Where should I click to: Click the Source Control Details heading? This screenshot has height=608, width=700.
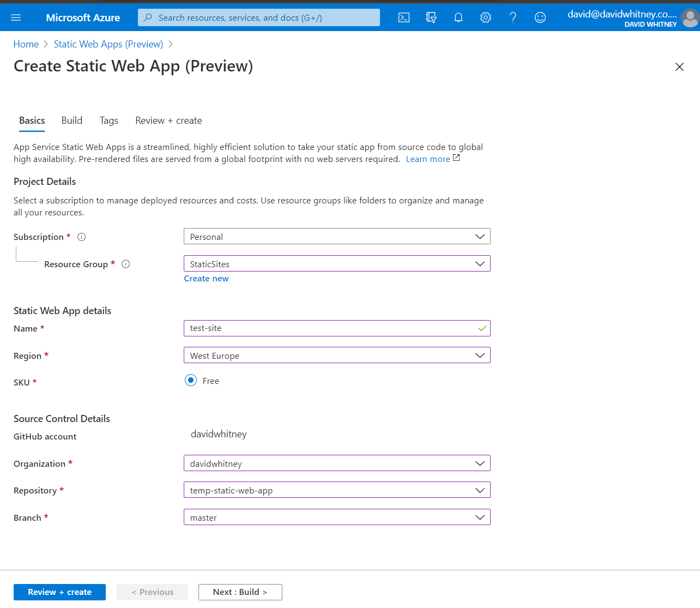(x=62, y=419)
